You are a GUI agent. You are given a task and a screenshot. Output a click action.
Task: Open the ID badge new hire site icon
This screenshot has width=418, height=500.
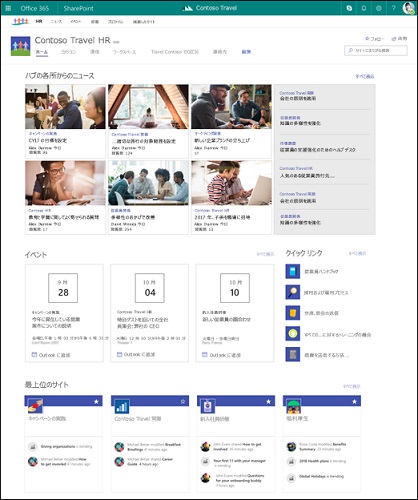point(207,406)
